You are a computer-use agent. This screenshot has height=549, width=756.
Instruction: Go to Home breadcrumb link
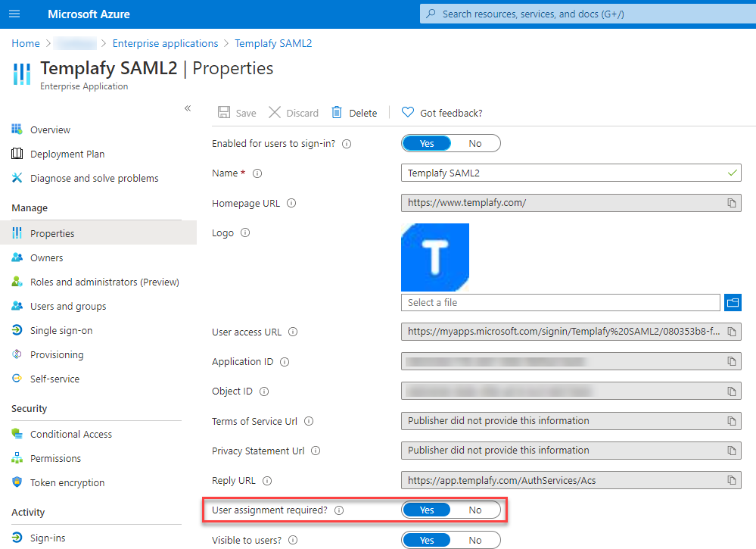(26, 43)
